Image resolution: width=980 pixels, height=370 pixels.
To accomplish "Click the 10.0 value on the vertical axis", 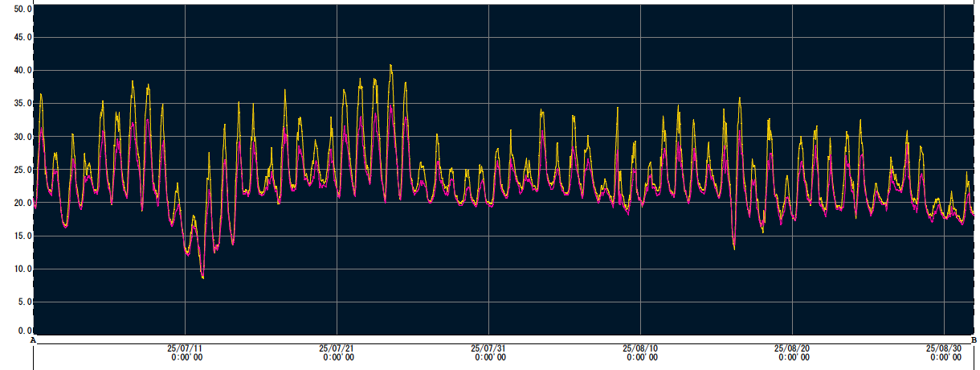I will (18, 269).
